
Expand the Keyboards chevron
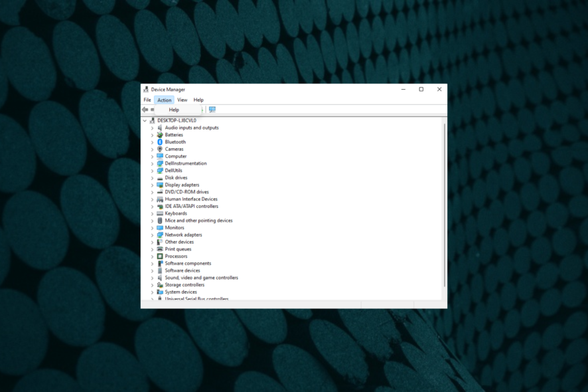(152, 214)
